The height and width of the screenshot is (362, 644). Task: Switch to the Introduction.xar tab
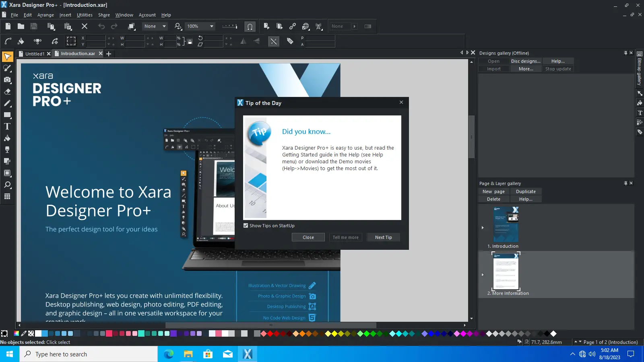[x=78, y=53]
